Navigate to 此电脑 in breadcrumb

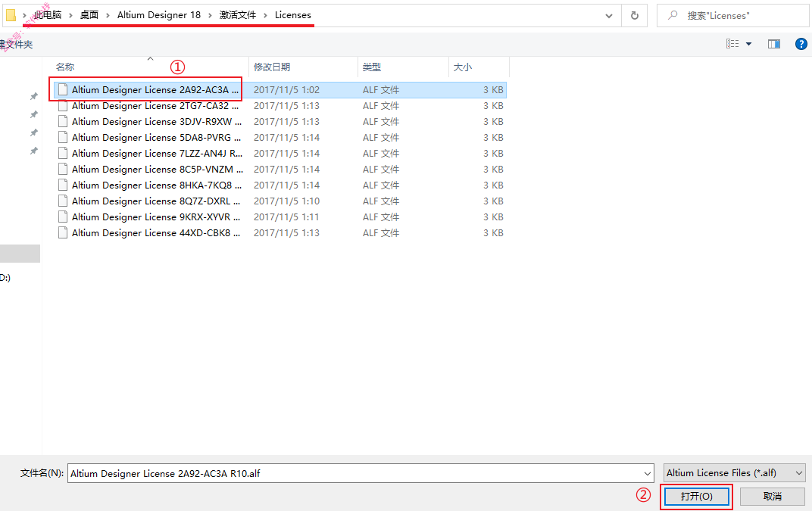tap(48, 15)
